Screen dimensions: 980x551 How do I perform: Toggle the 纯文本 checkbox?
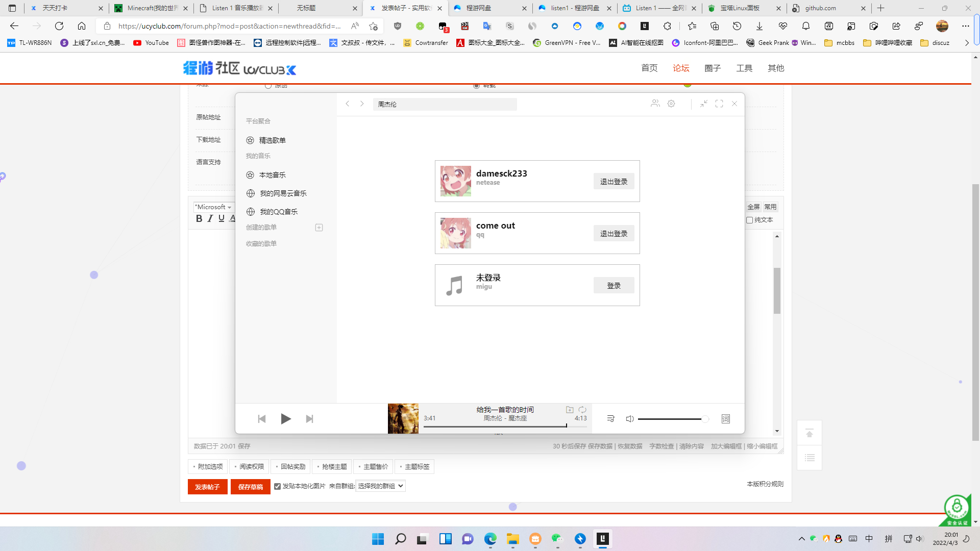[750, 220]
